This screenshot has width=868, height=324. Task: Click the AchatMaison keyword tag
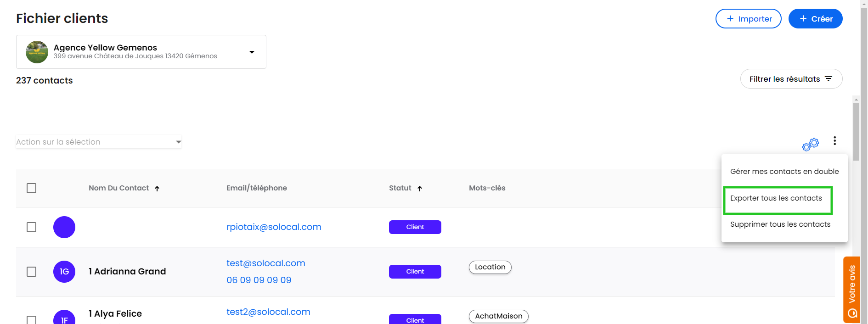click(x=499, y=316)
